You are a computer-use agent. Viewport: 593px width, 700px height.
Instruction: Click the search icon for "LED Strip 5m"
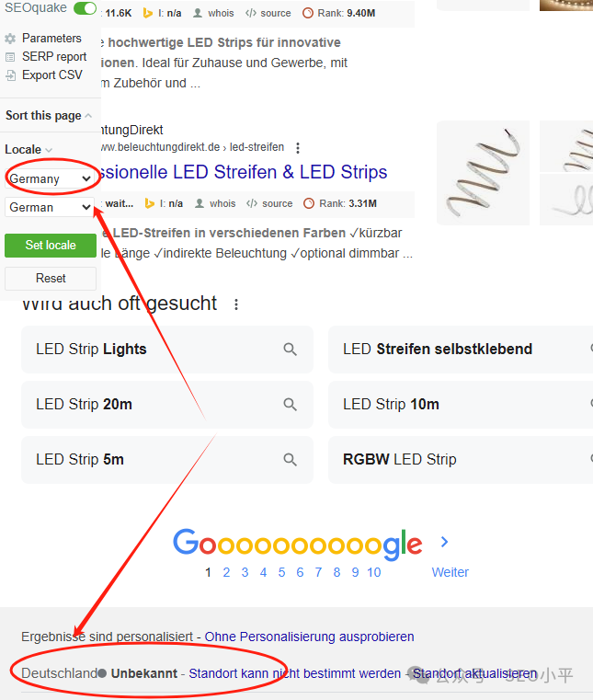pyautogui.click(x=291, y=460)
